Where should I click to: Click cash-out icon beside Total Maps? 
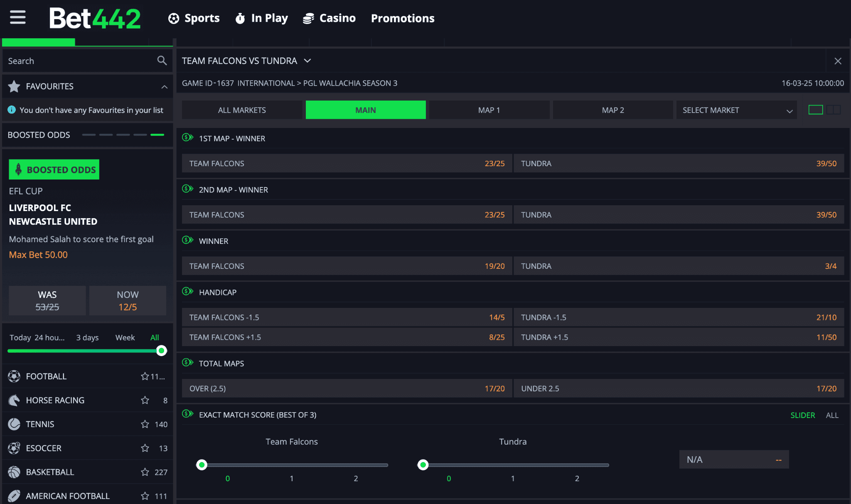point(188,363)
